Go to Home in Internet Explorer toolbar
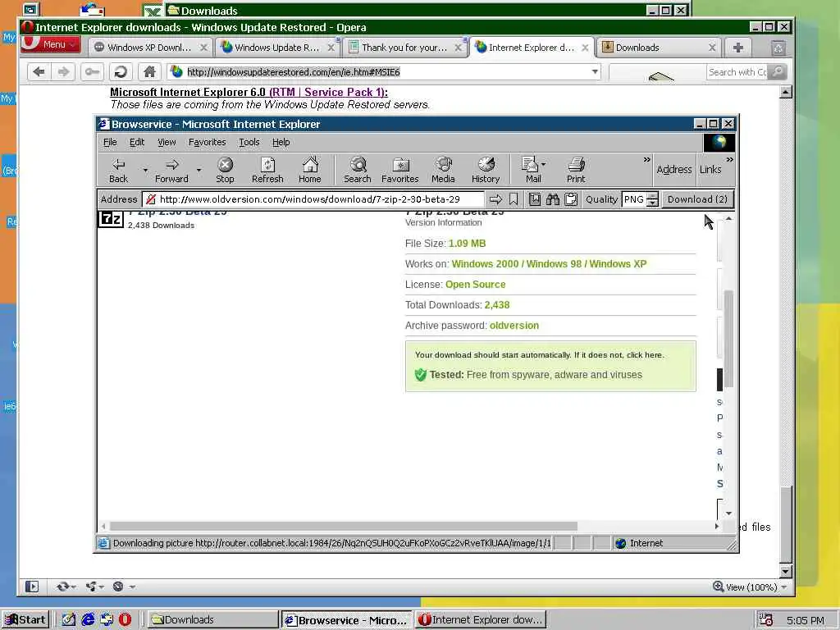 tap(309, 171)
